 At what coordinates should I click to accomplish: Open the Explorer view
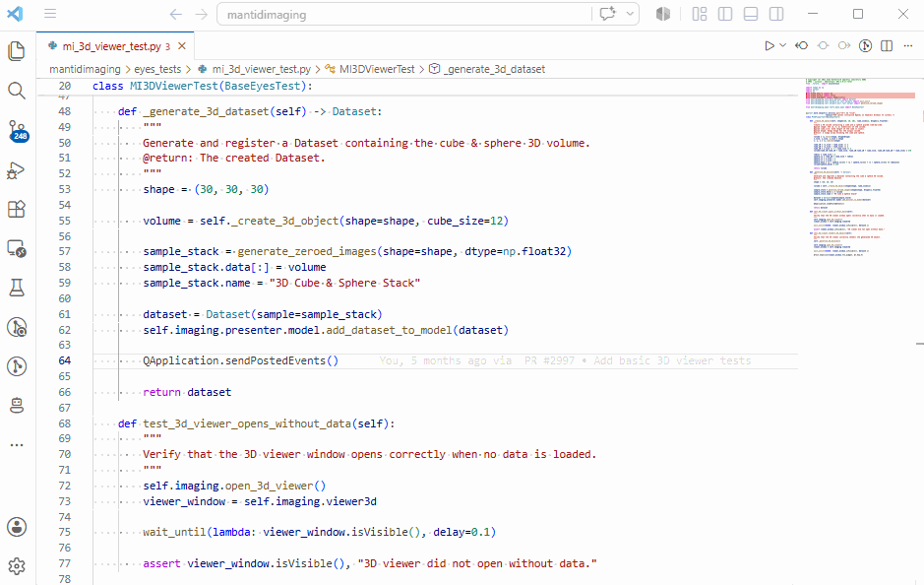[17, 50]
